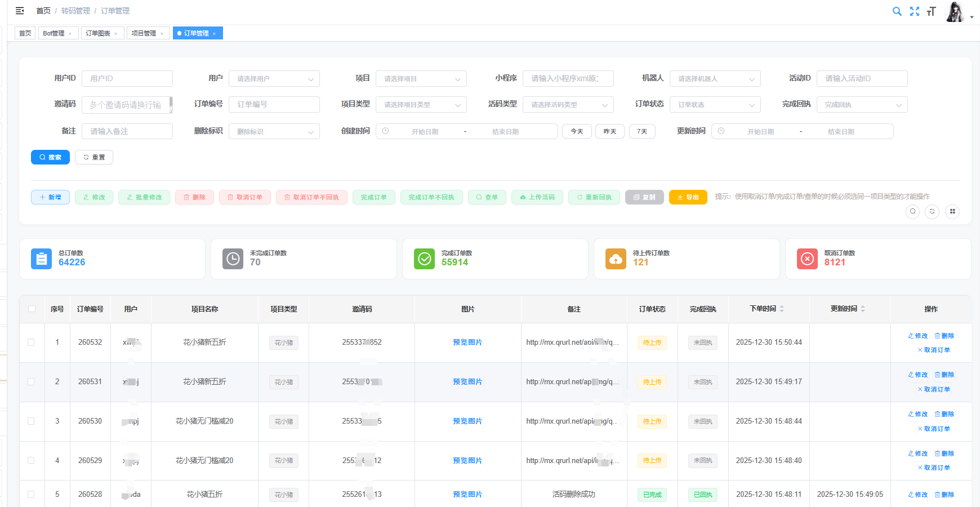Click the hamburger menu collapse icon
This screenshot has width=980, height=507.
[x=20, y=11]
